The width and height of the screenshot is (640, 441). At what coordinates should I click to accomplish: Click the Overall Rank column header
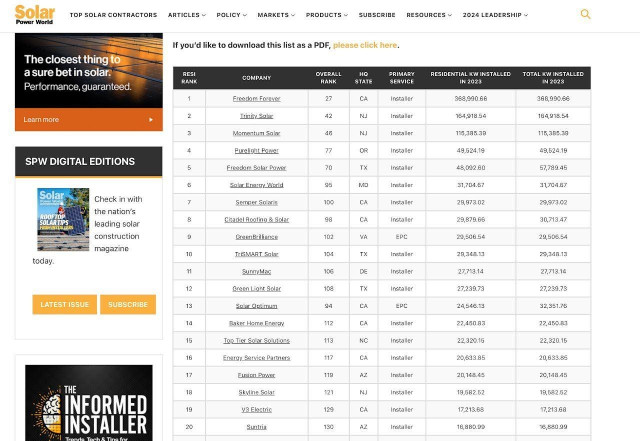click(x=328, y=78)
